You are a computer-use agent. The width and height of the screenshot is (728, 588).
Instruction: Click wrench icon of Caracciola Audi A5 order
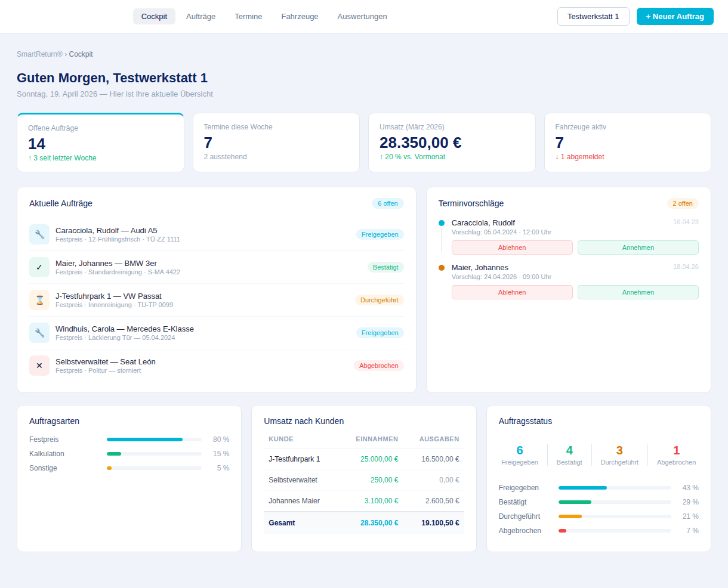click(39, 234)
